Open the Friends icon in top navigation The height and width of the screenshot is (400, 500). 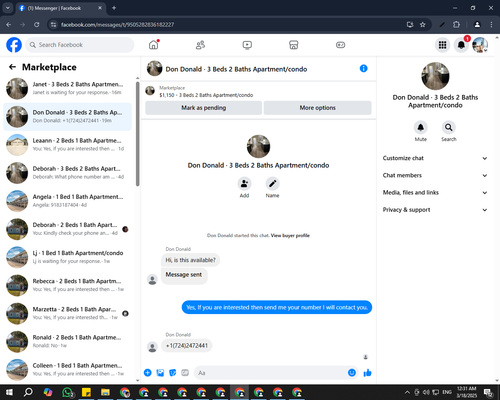pos(200,45)
